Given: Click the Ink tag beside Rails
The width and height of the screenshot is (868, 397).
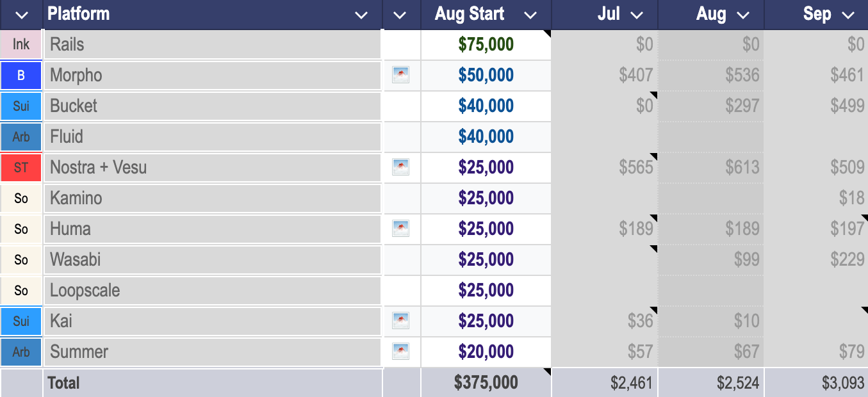Looking at the screenshot, I should pyautogui.click(x=21, y=45).
